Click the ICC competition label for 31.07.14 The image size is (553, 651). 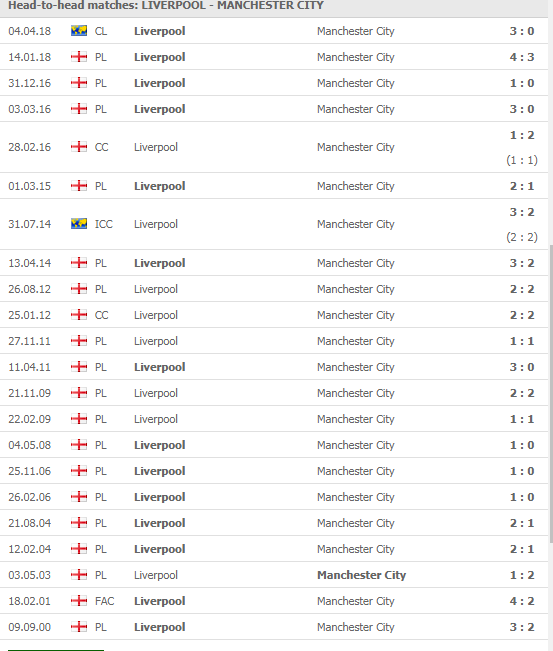point(103,224)
